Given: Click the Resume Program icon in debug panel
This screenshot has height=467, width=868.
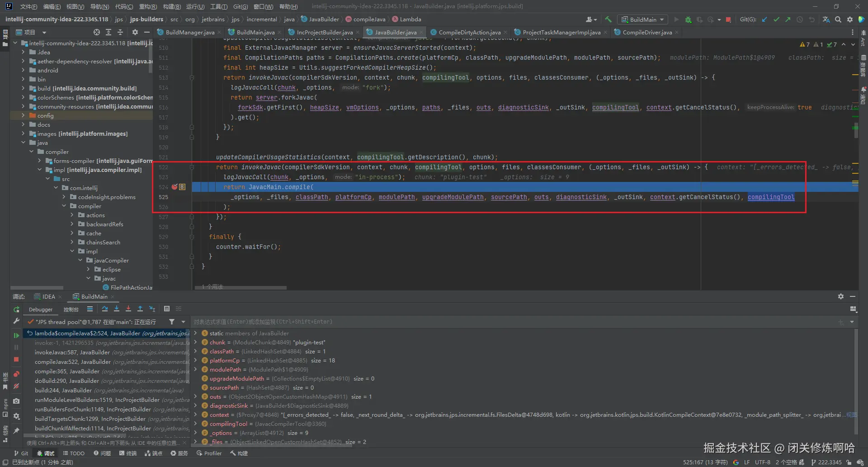Looking at the screenshot, I should pyautogui.click(x=16, y=335).
